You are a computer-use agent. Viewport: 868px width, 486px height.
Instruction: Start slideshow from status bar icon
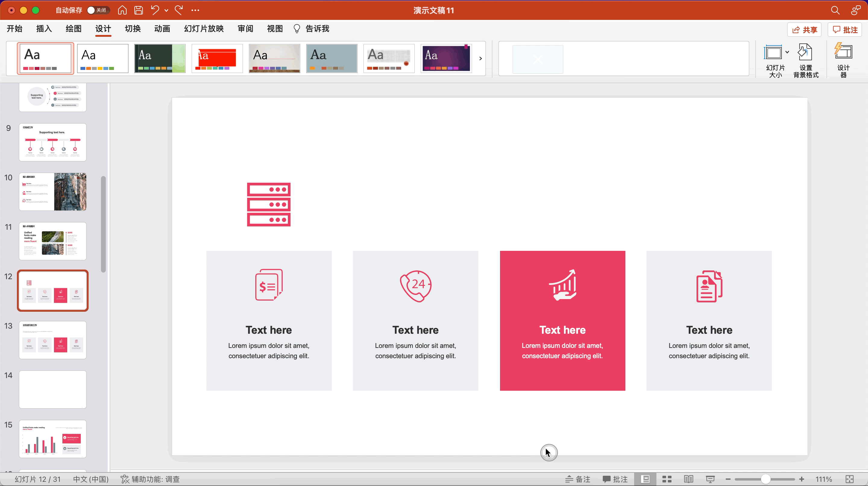tap(710, 479)
